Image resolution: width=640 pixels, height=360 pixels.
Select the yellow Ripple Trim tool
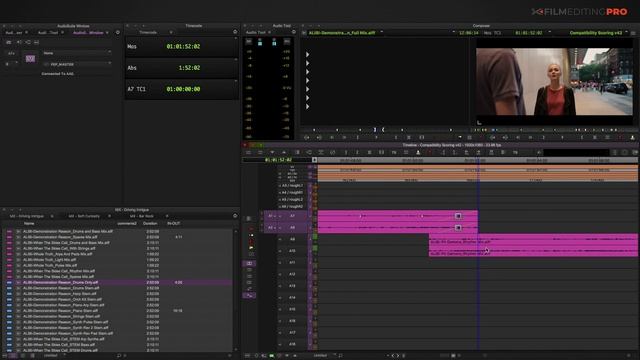251,247
